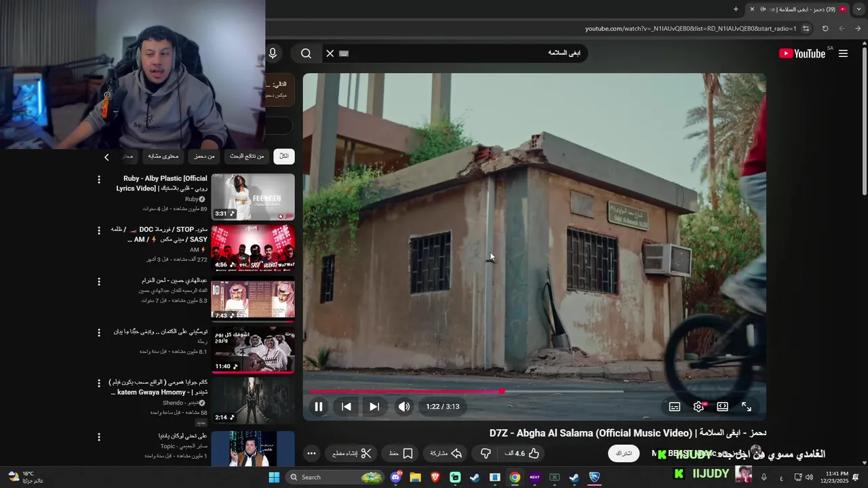
Task: Open File Explorer from taskbar
Action: (416, 477)
